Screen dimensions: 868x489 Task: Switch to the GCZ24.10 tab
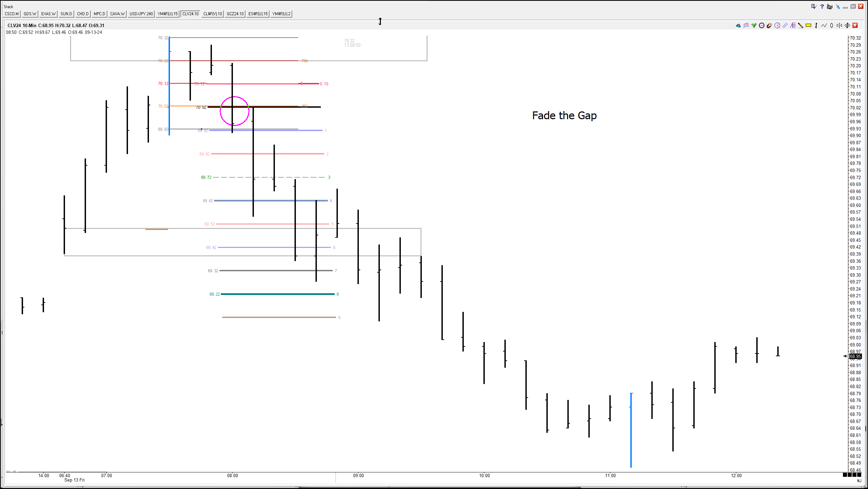pos(235,14)
